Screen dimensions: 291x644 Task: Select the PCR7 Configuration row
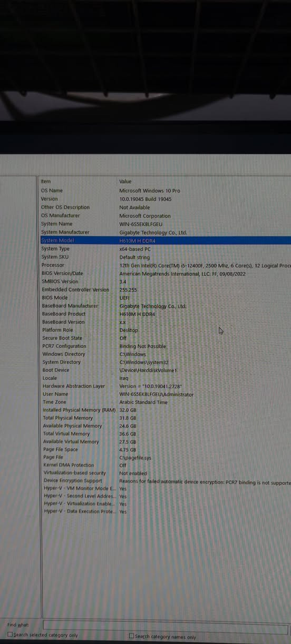coord(165,346)
